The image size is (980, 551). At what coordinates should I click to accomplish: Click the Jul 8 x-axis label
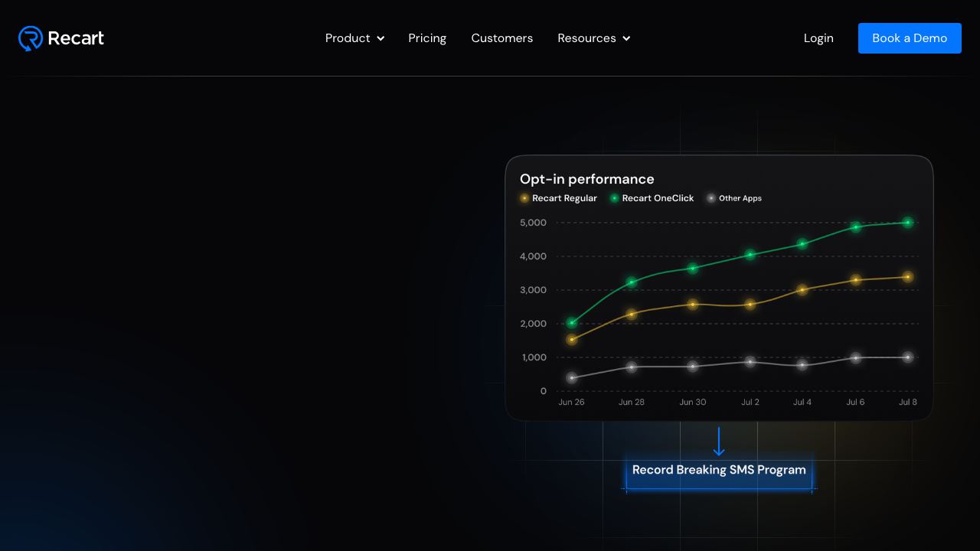coord(908,402)
